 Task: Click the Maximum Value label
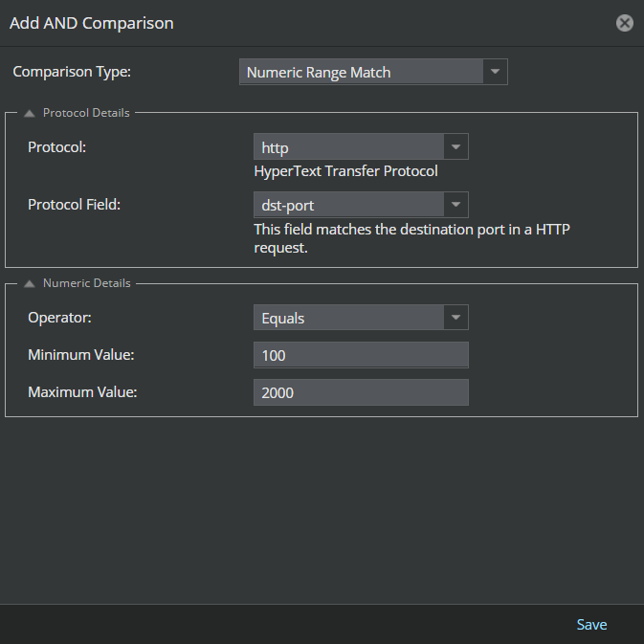pyautogui.click(x=82, y=392)
